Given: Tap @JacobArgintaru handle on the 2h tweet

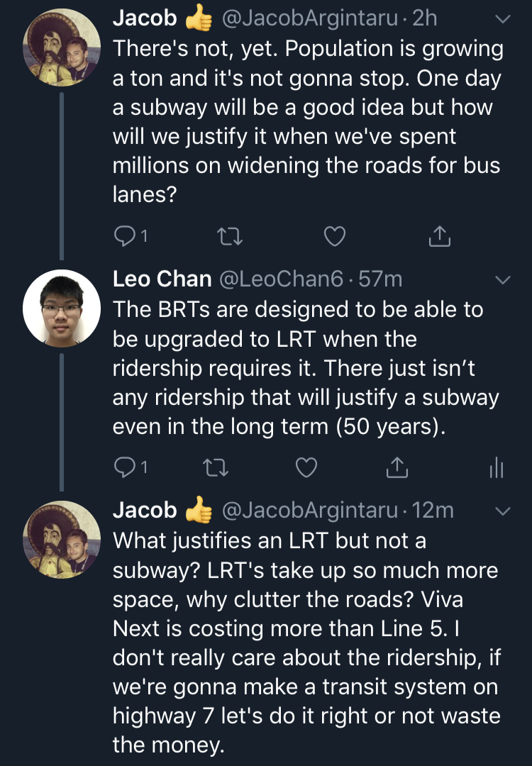Looking at the screenshot, I should coord(310,18).
